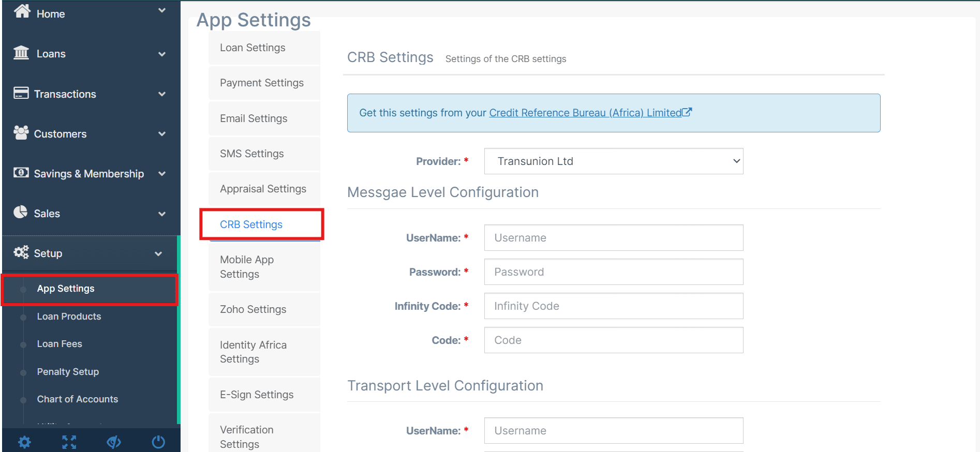Open the Payment Settings tab
This screenshot has width=980, height=452.
[264, 83]
